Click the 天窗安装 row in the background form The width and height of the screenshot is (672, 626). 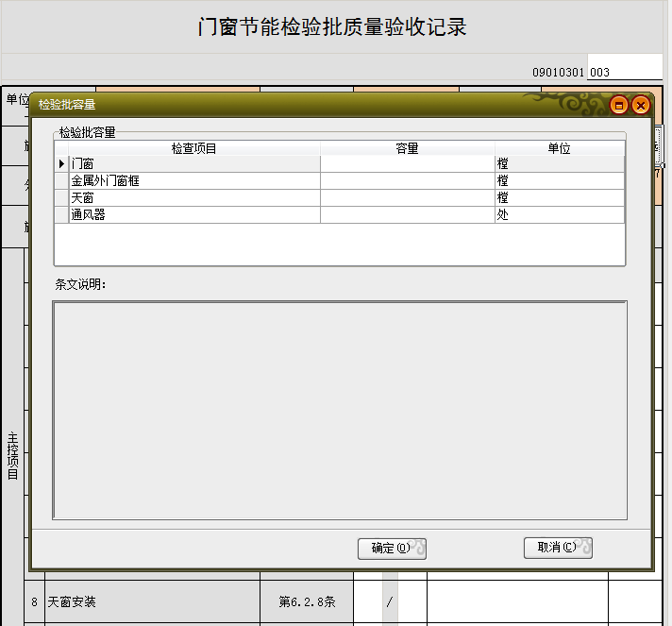click(152, 601)
